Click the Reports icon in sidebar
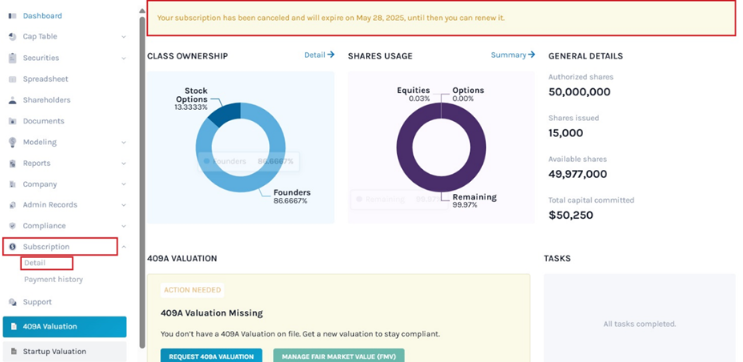This screenshot has height=362, width=743. [12, 163]
